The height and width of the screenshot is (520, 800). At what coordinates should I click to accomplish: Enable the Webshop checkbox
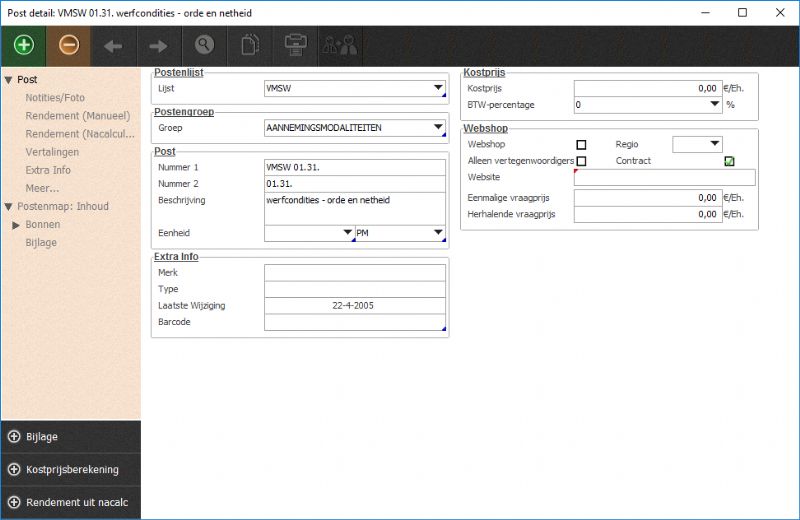tap(581, 145)
